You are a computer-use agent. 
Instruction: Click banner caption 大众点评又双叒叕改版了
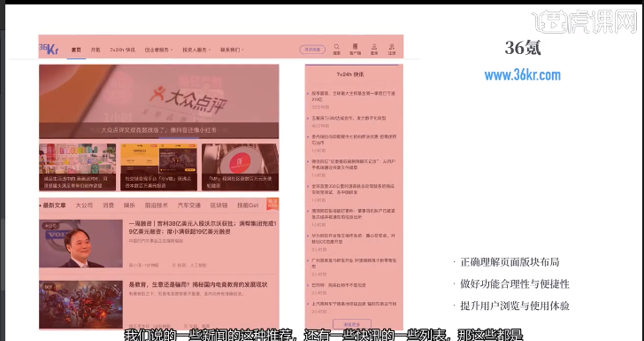coord(158,130)
